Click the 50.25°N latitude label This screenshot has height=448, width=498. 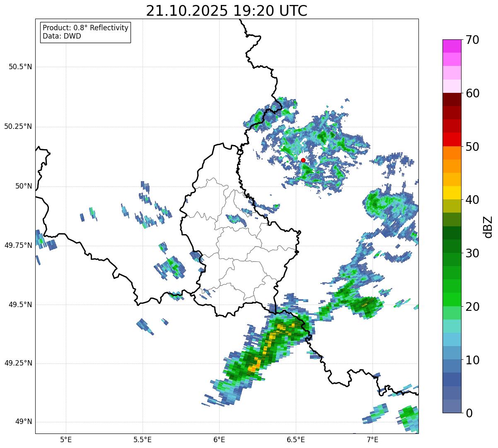click(x=18, y=126)
